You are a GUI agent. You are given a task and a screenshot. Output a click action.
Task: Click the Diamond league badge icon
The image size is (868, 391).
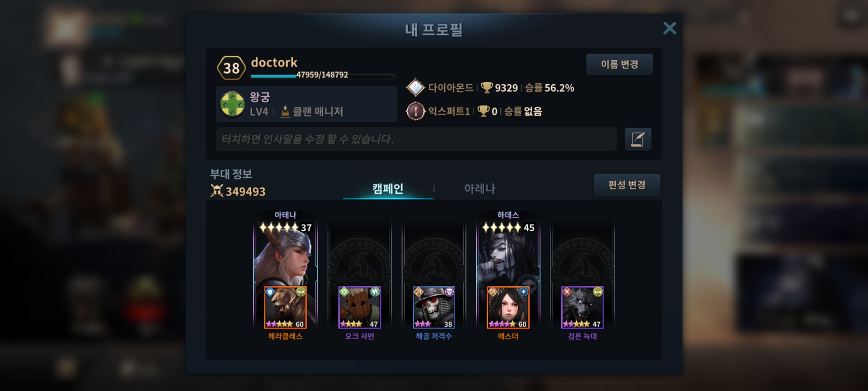[x=415, y=88]
